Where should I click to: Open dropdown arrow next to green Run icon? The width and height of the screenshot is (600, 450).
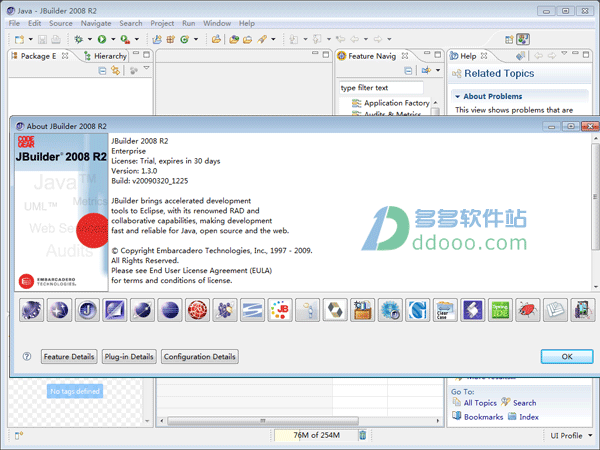113,39
